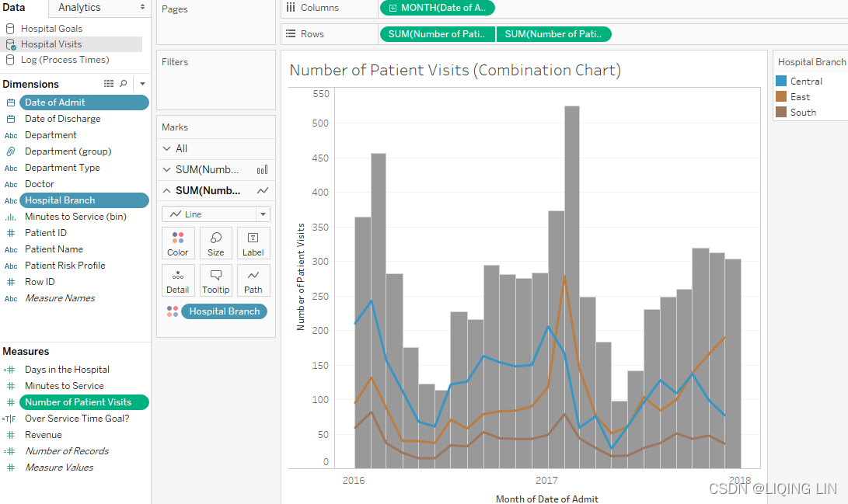Select the Revenue measure
Image resolution: width=848 pixels, height=504 pixels.
coord(44,435)
